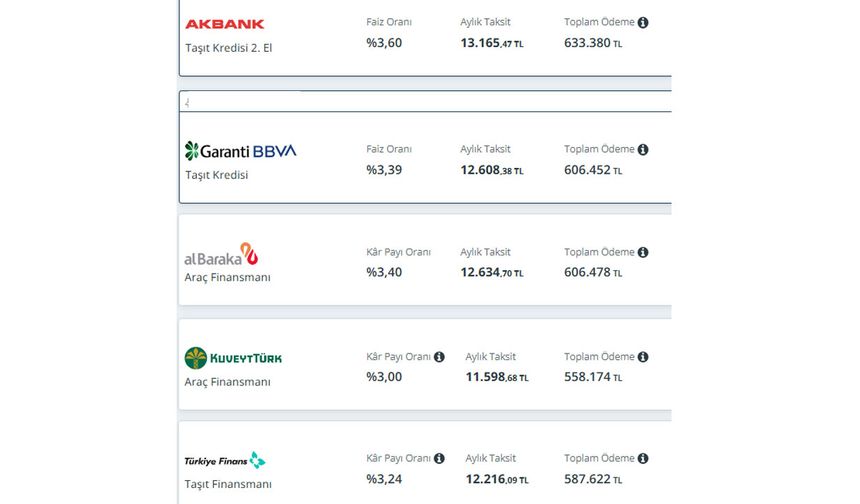The image size is (860, 504).
Task: Click the Kuveyt Türk logo
Action: [233, 358]
